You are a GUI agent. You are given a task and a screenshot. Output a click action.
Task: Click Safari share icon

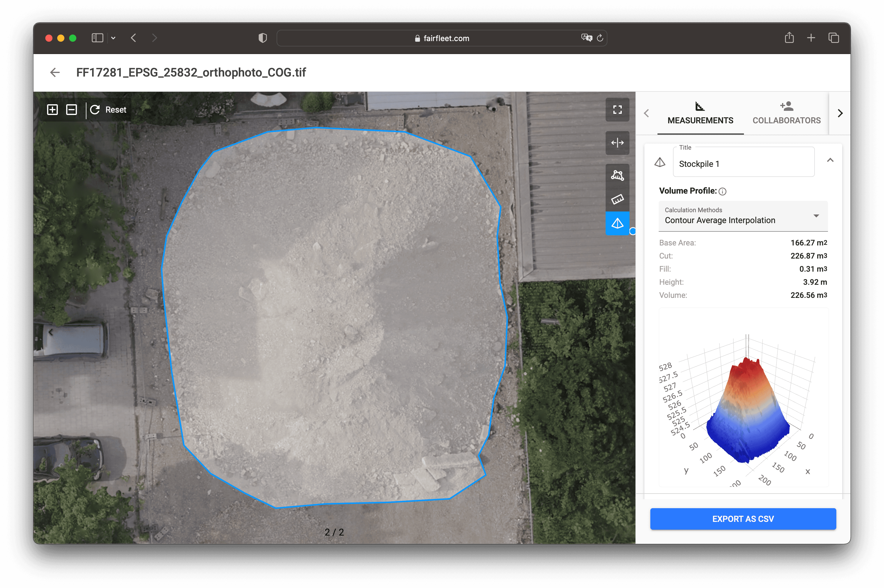[789, 38]
